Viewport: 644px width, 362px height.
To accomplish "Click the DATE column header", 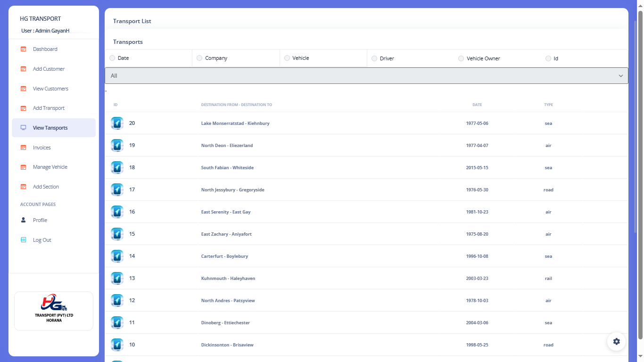I will [477, 105].
